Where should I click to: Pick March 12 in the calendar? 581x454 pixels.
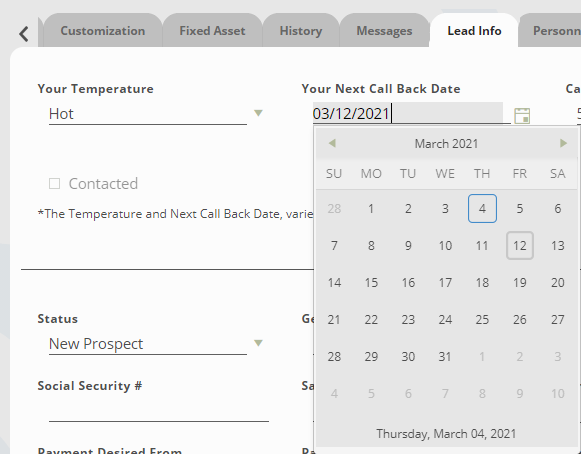pyautogui.click(x=520, y=245)
